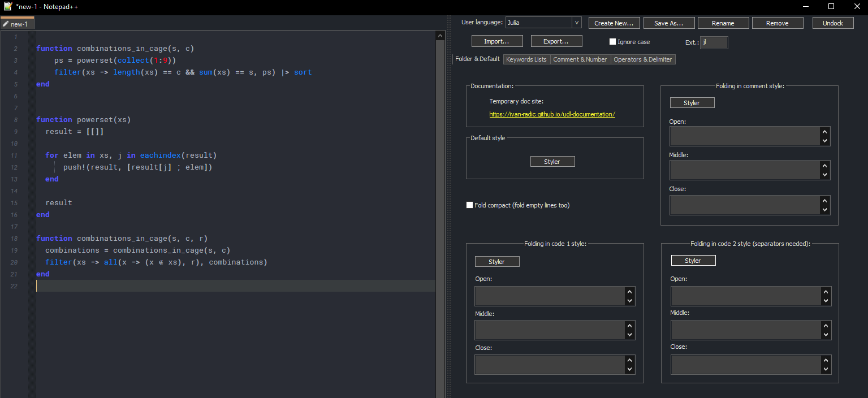
Task: Click the pencil icon on new-1 tab
Action: (6, 24)
